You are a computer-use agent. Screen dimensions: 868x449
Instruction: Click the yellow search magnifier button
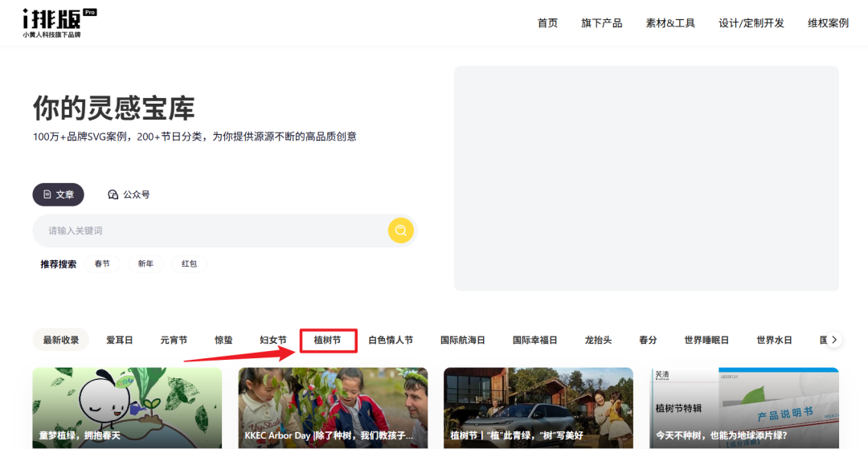coord(401,230)
